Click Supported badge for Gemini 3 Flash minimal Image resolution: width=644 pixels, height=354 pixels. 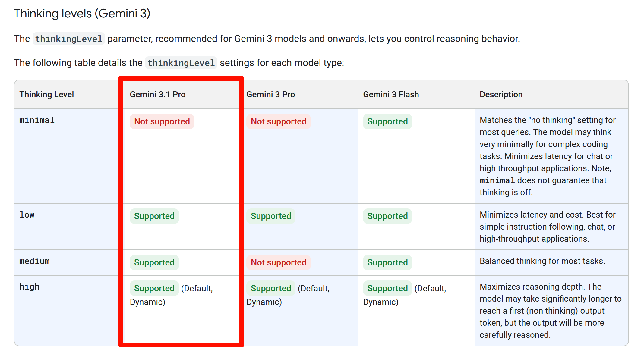[x=387, y=121]
